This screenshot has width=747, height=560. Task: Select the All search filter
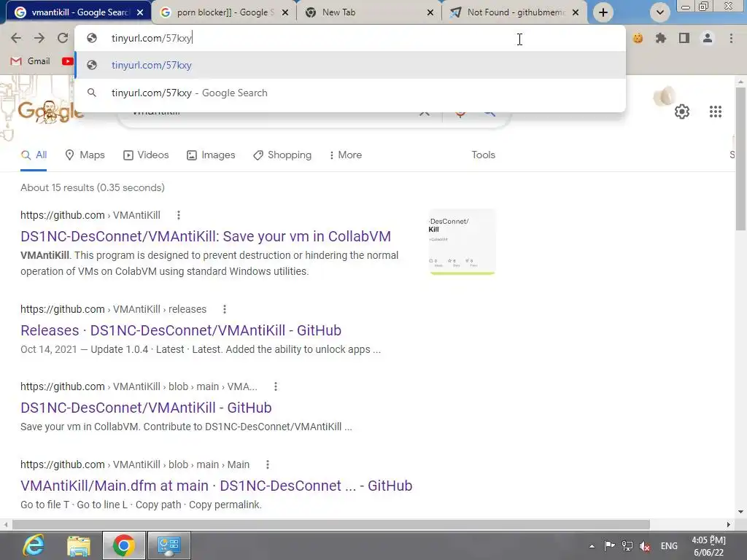(x=34, y=155)
